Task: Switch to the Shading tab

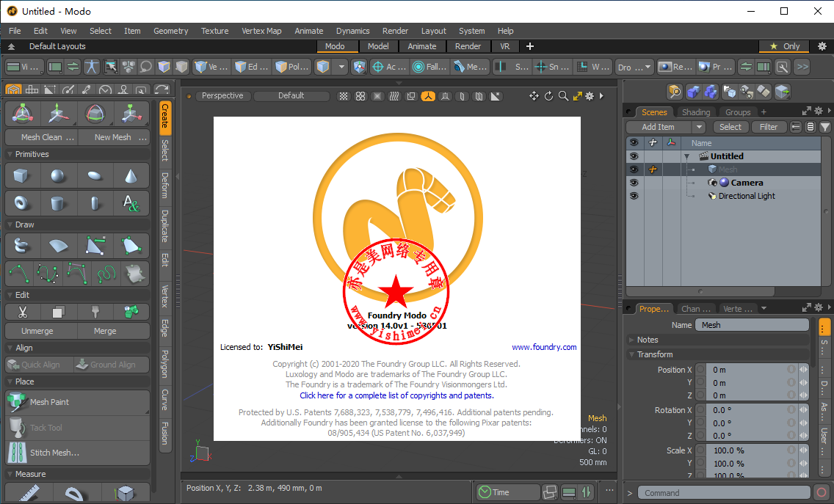Action: tap(696, 112)
